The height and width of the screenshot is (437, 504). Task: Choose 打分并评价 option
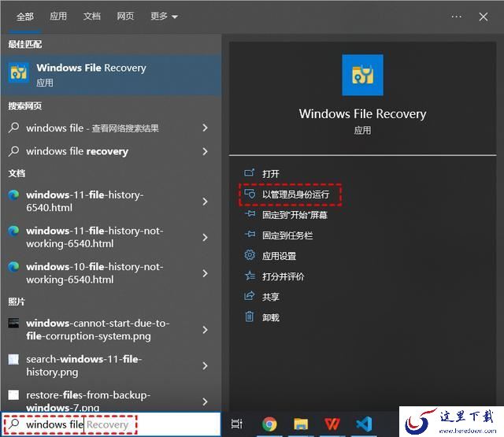(x=283, y=276)
